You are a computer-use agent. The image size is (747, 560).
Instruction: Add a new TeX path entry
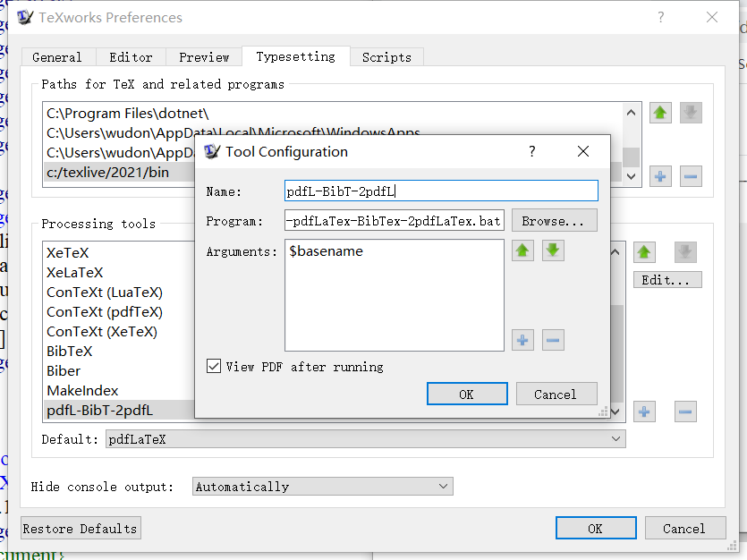click(660, 176)
